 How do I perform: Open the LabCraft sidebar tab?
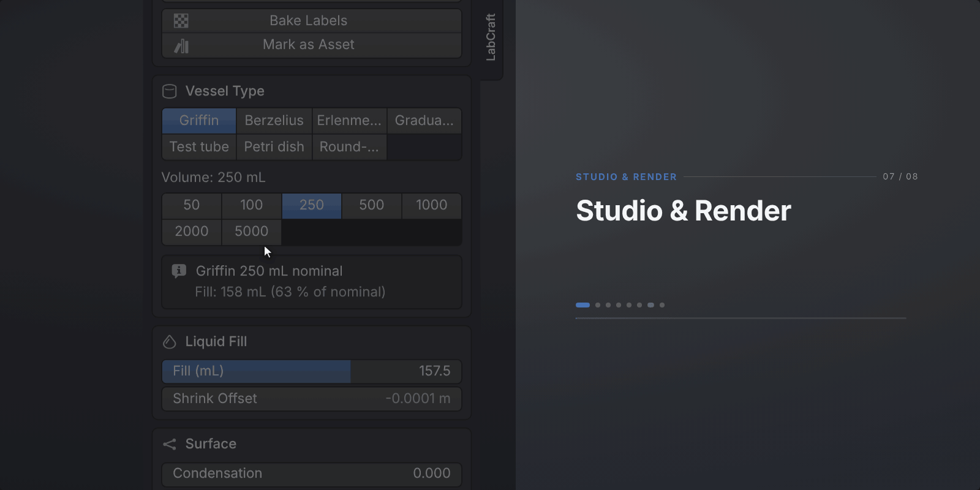click(491, 37)
